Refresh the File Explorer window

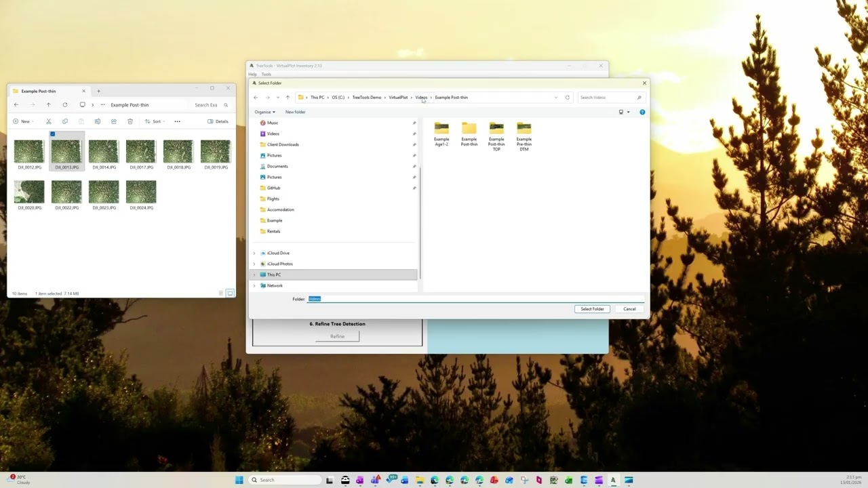click(x=65, y=105)
